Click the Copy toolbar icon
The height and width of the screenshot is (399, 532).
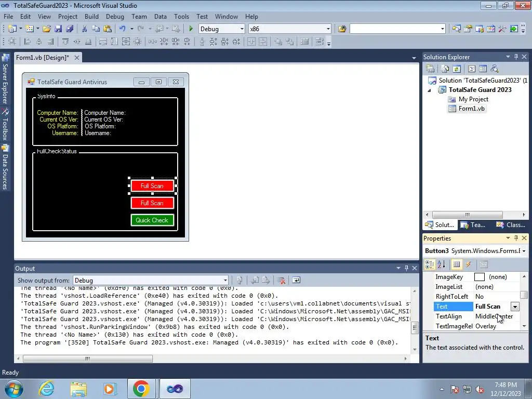[x=96, y=29]
